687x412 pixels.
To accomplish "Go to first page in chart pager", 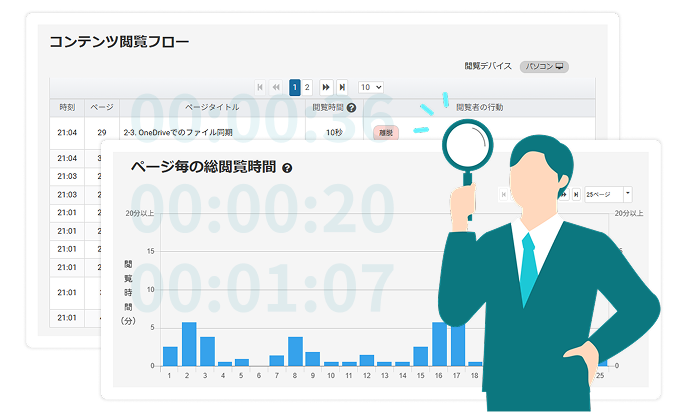I will 503,194.
